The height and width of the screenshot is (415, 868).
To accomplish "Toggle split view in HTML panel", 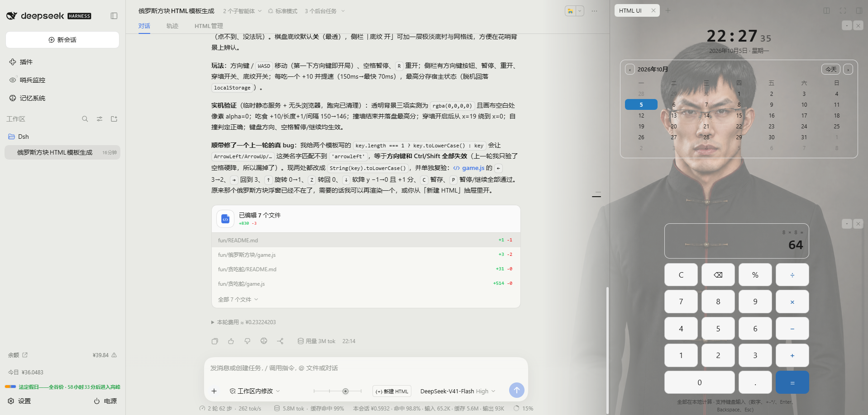I will point(826,10).
